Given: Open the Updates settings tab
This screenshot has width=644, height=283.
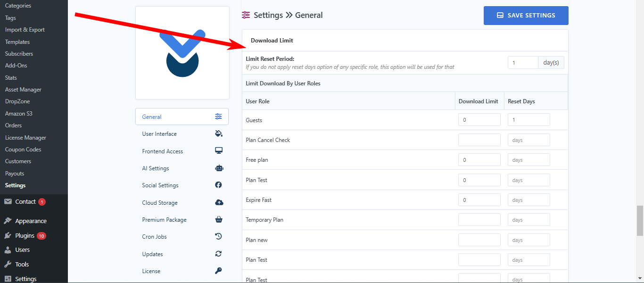Looking at the screenshot, I should (182, 254).
